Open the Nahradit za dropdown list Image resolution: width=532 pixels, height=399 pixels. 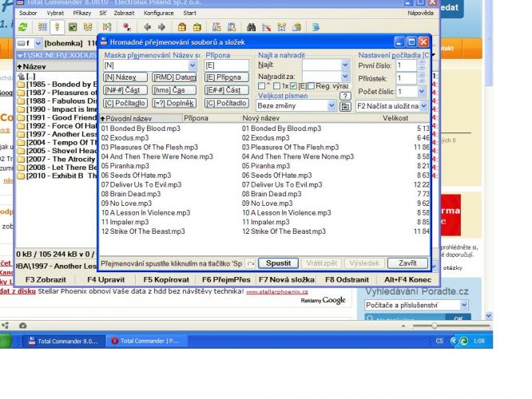point(345,77)
